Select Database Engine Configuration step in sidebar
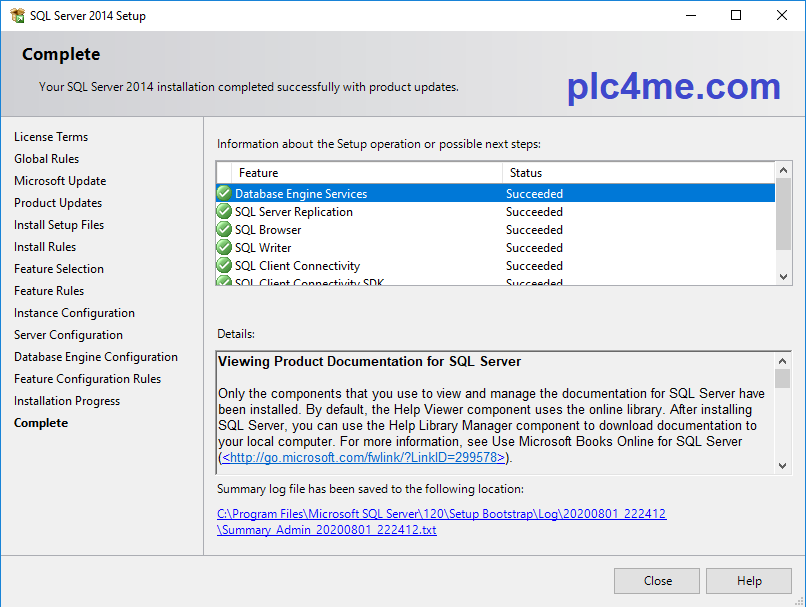The height and width of the screenshot is (607, 806). 96,357
